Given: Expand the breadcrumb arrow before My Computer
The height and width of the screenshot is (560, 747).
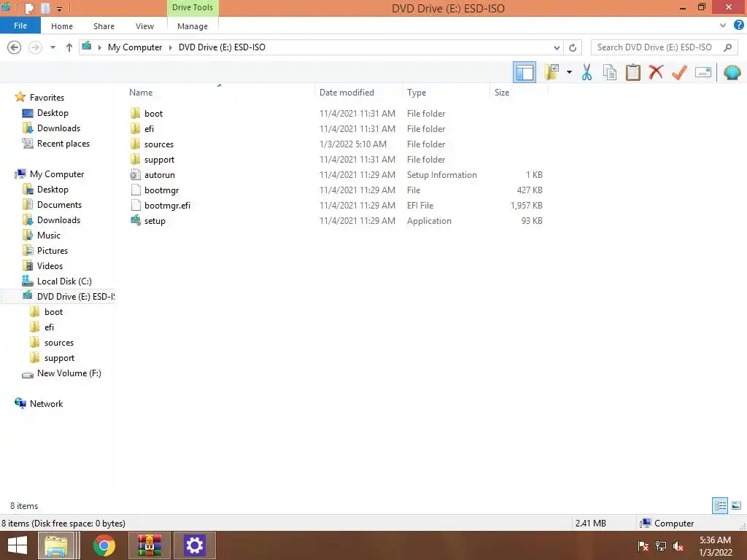Looking at the screenshot, I should 99,47.
